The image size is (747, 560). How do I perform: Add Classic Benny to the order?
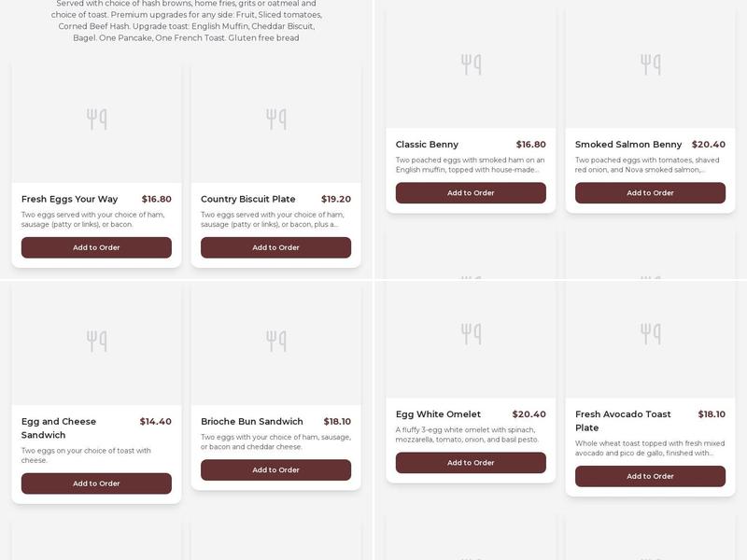pyautogui.click(x=471, y=193)
